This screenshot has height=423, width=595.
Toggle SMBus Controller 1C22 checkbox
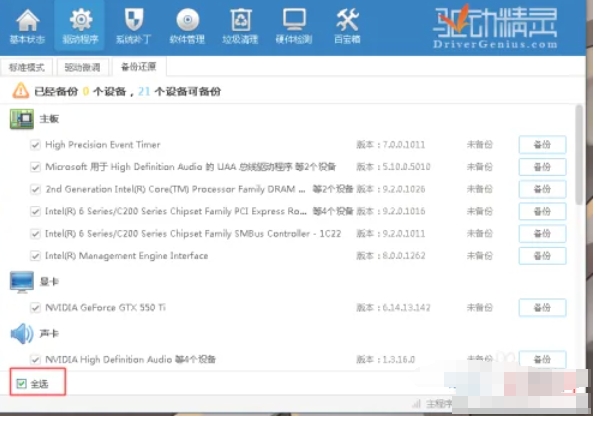(35, 234)
